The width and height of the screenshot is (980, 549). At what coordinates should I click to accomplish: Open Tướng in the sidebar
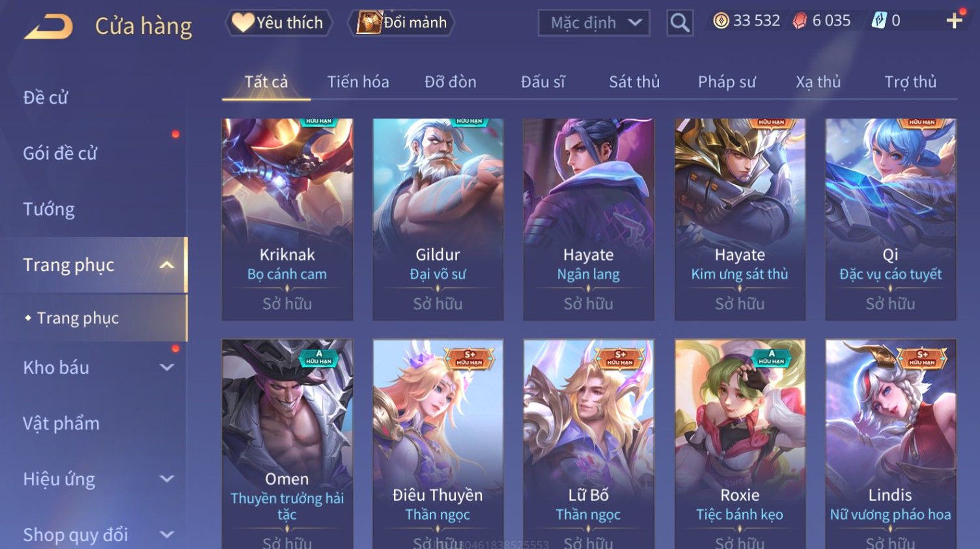tap(49, 209)
